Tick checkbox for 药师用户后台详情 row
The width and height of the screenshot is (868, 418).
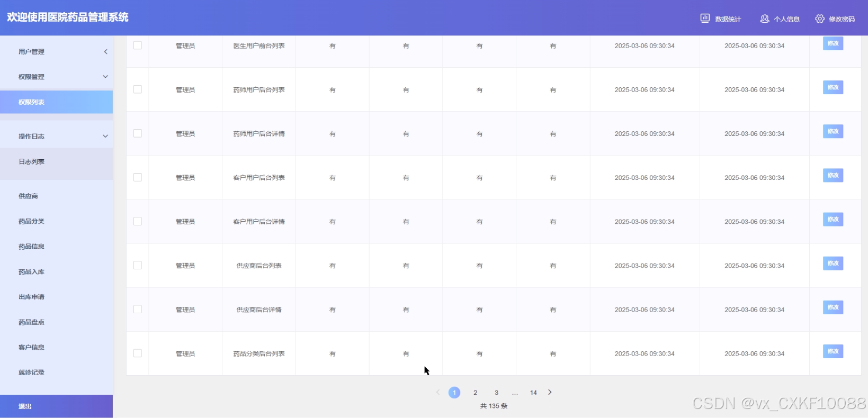point(138,133)
